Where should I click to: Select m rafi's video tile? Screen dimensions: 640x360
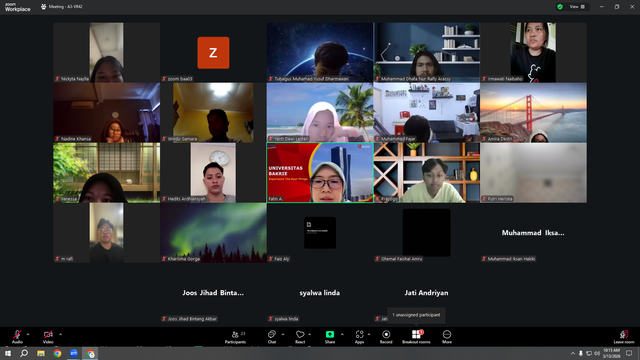click(107, 232)
